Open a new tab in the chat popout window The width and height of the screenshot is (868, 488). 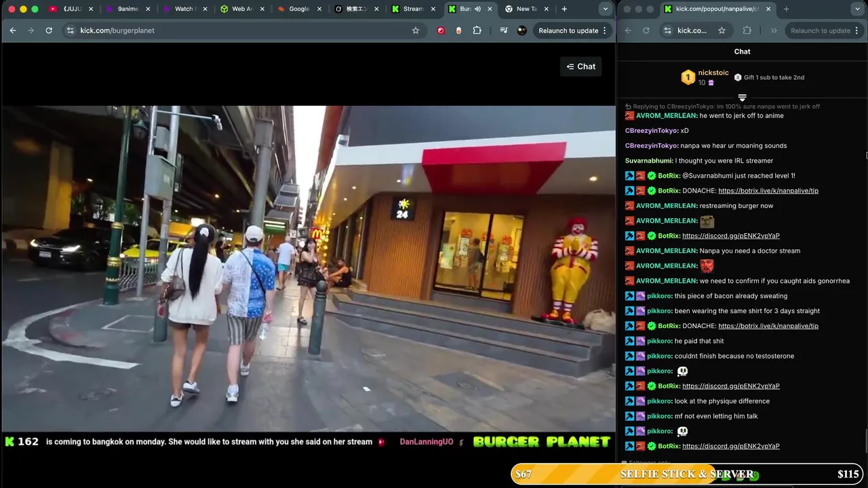click(x=786, y=9)
